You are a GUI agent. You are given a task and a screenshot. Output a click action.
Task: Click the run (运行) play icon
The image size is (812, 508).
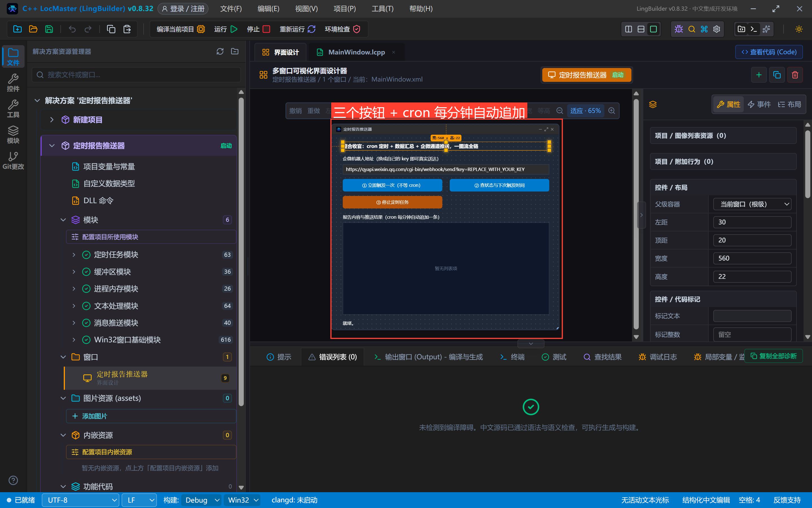pos(234,29)
